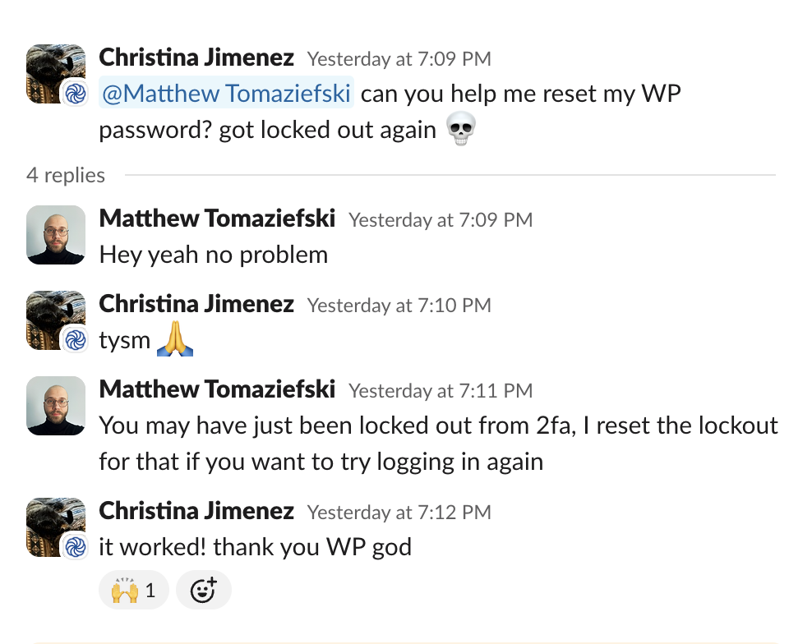Click the status badge on the "it worked!" avatar

coord(76,546)
